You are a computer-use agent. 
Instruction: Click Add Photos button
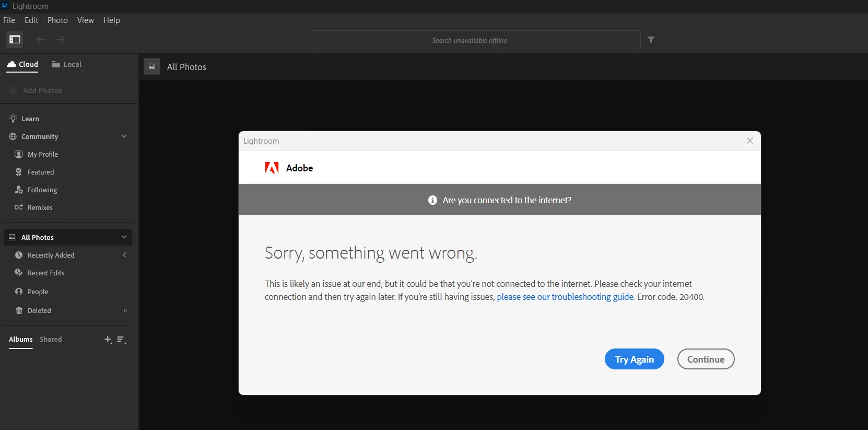(36, 90)
